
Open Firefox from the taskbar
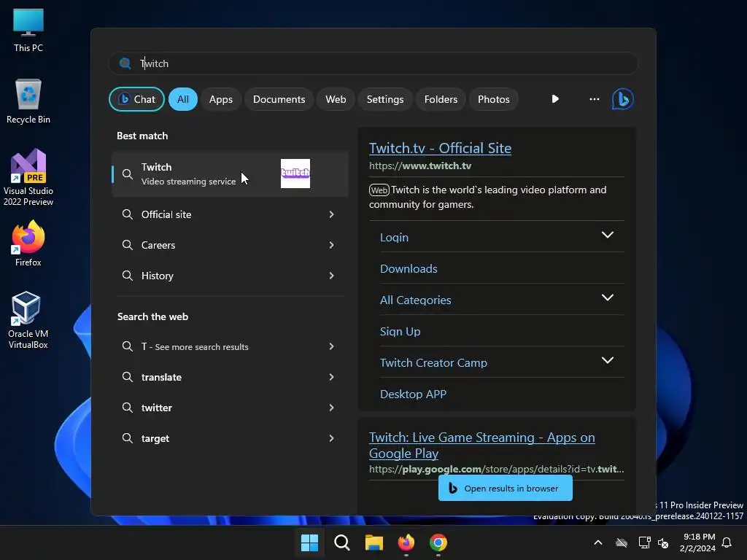pyautogui.click(x=406, y=542)
